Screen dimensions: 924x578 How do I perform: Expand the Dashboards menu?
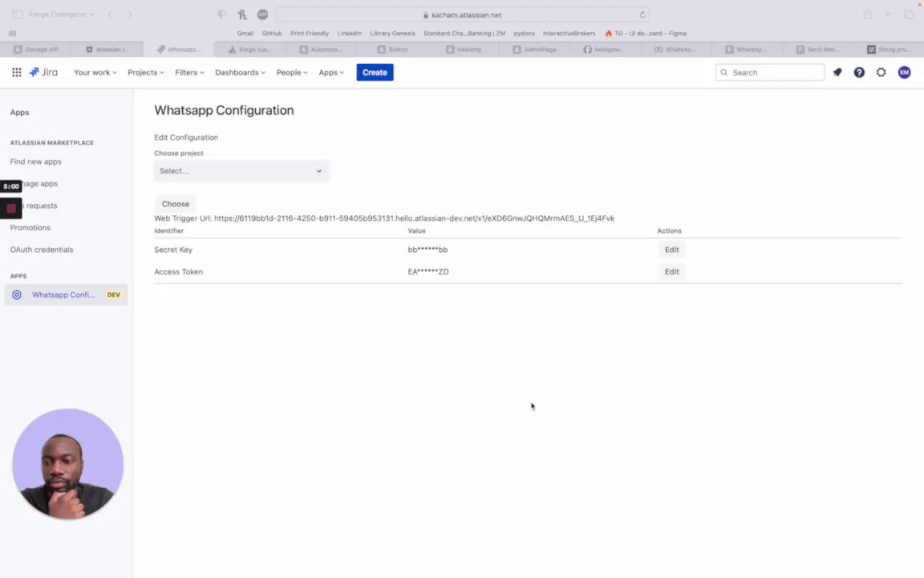click(240, 72)
